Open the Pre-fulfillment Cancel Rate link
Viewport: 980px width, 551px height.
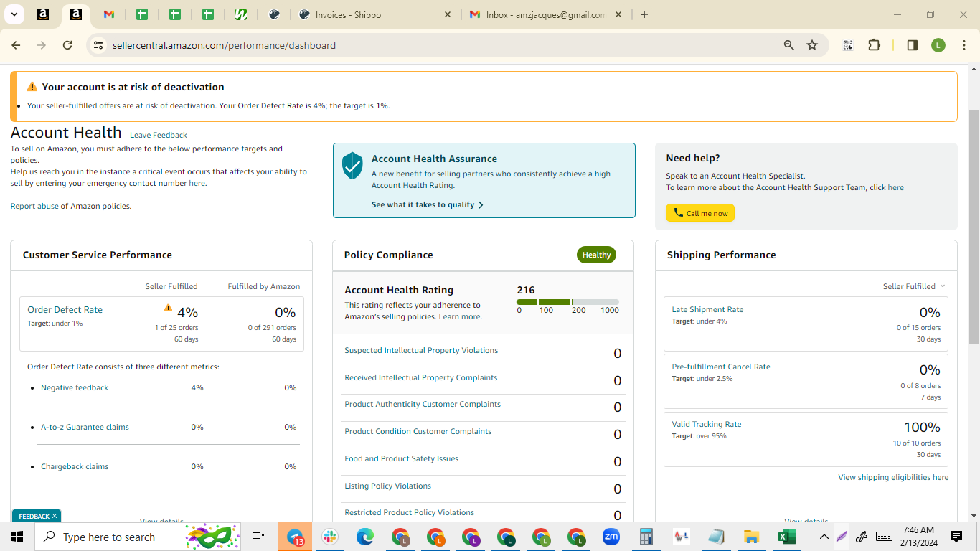(721, 367)
